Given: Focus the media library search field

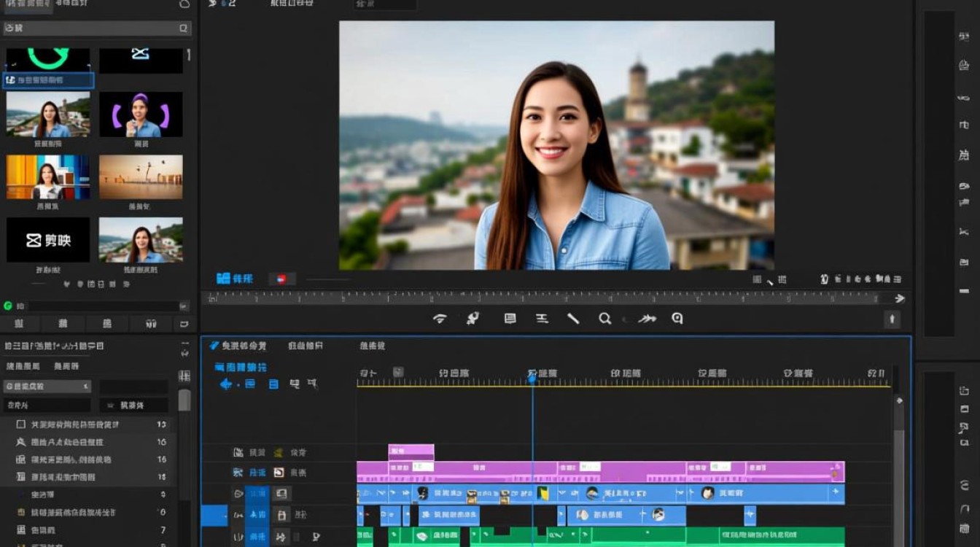Looking at the screenshot, I should click(x=97, y=28).
